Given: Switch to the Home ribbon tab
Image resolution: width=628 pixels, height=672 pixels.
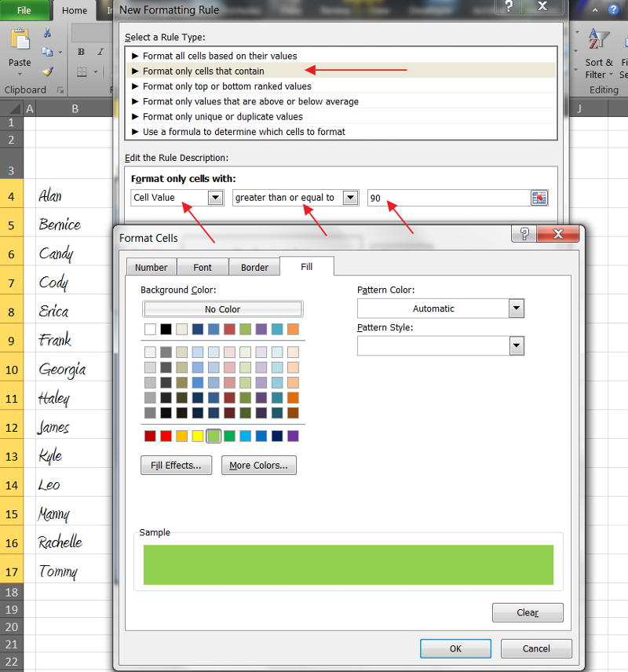Looking at the screenshot, I should 74,10.
